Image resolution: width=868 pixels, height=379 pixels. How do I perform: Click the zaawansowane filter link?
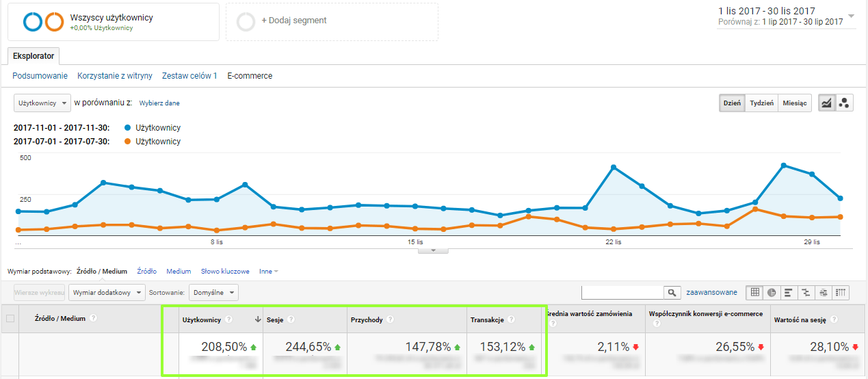tap(711, 293)
